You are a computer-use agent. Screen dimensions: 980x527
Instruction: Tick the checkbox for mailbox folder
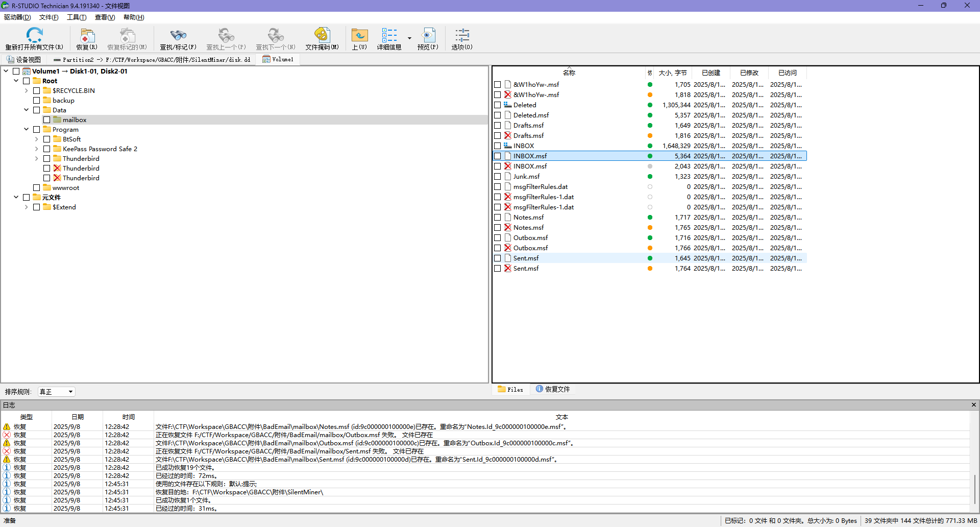pos(47,120)
